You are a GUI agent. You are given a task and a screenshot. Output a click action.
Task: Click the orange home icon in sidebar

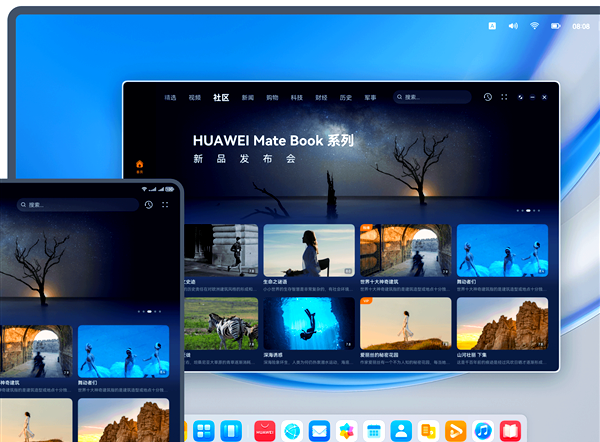[x=139, y=166]
